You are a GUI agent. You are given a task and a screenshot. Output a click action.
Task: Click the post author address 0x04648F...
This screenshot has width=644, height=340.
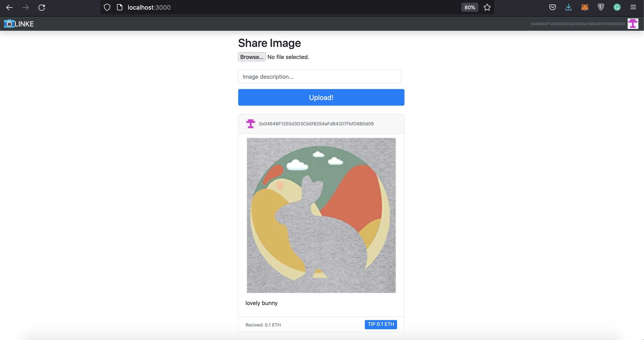point(316,124)
